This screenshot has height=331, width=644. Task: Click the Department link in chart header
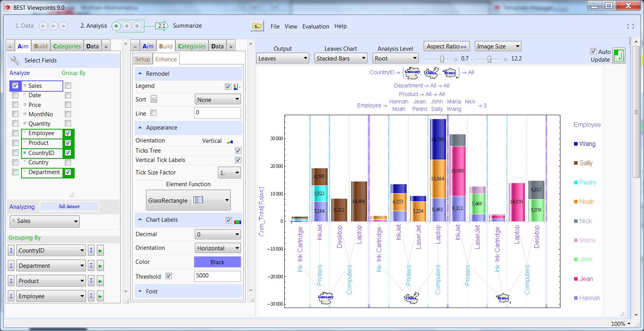(x=408, y=85)
